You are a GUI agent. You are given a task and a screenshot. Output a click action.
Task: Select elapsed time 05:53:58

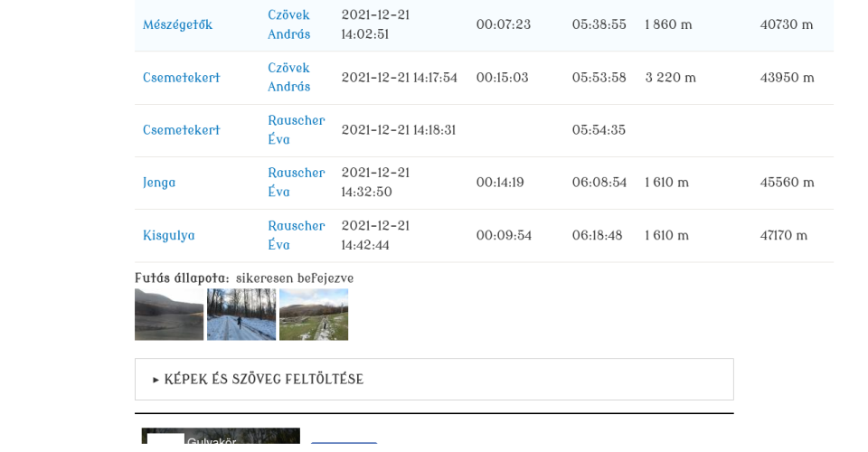[599, 78]
